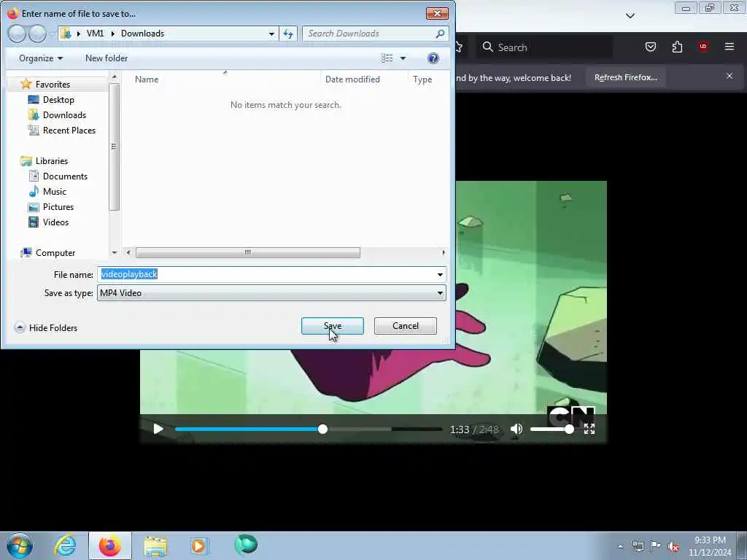Viewport: 747px width, 560px height.
Task: Open Pocket icon in Firefox toolbar
Action: point(650,47)
